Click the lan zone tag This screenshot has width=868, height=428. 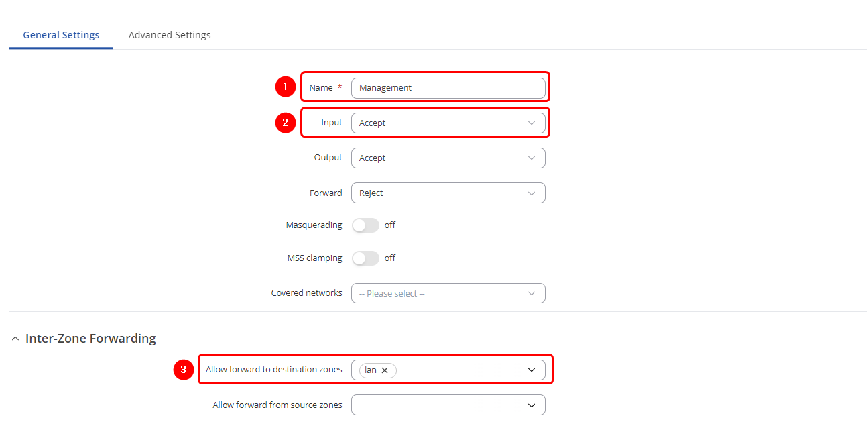point(370,370)
